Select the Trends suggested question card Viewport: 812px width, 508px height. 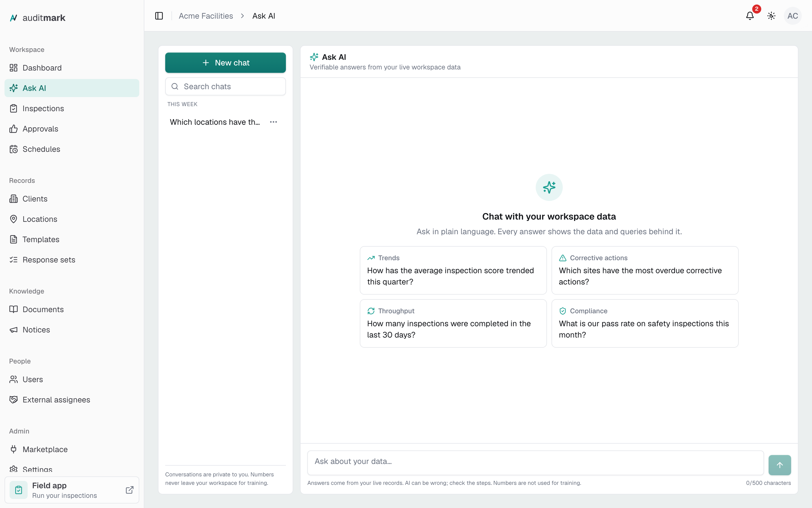click(453, 270)
